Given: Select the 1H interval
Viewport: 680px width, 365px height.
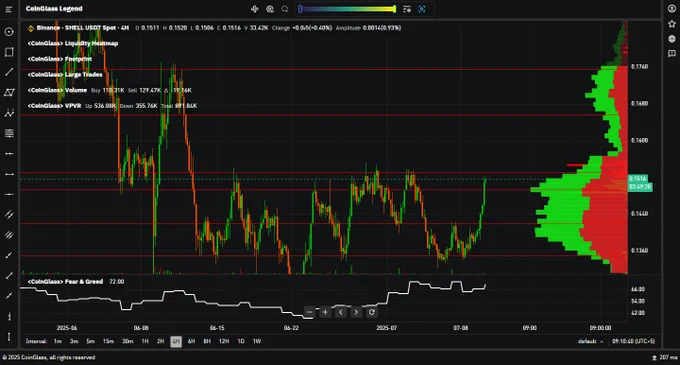Looking at the screenshot, I should tap(145, 342).
